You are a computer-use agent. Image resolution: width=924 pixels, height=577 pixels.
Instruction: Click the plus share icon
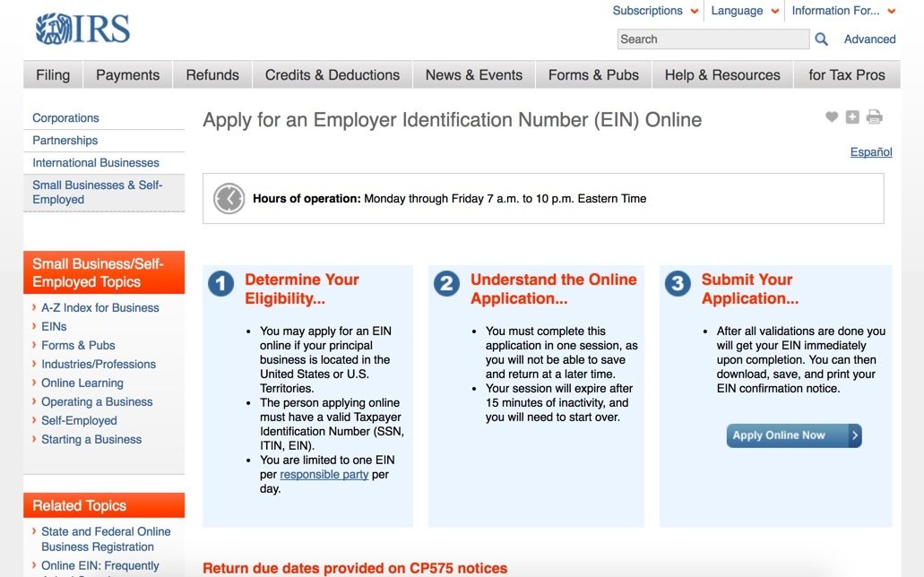pos(852,116)
